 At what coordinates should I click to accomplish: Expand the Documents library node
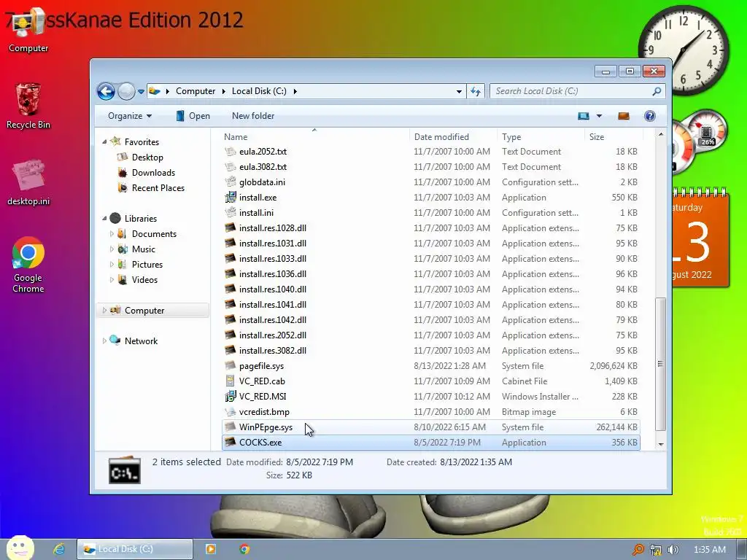[112, 234]
